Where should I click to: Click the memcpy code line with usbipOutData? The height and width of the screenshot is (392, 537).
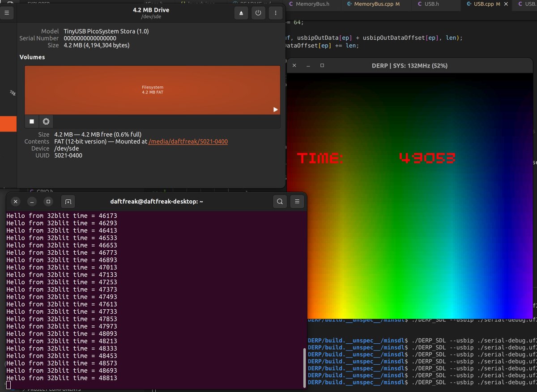374,38
